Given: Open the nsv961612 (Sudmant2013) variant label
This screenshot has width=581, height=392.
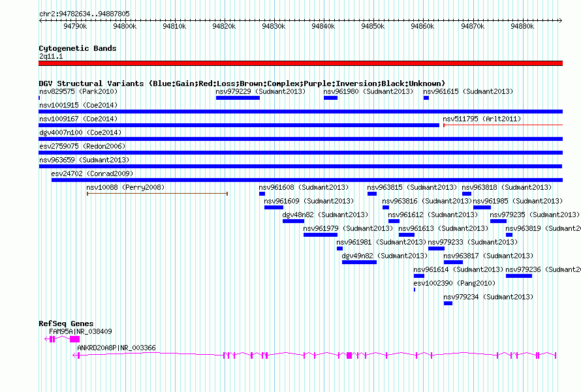Looking at the screenshot, I should (433, 215).
